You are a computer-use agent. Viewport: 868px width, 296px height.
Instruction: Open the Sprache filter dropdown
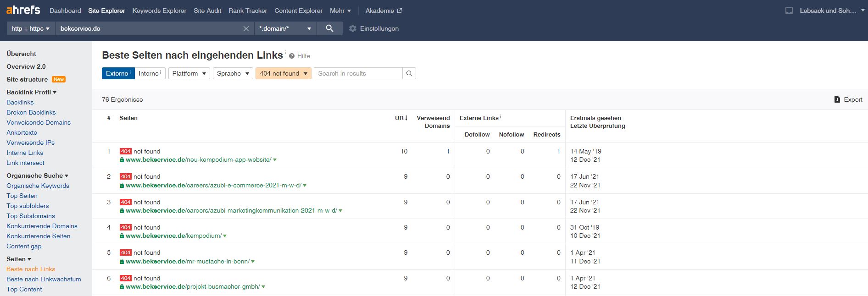[233, 73]
